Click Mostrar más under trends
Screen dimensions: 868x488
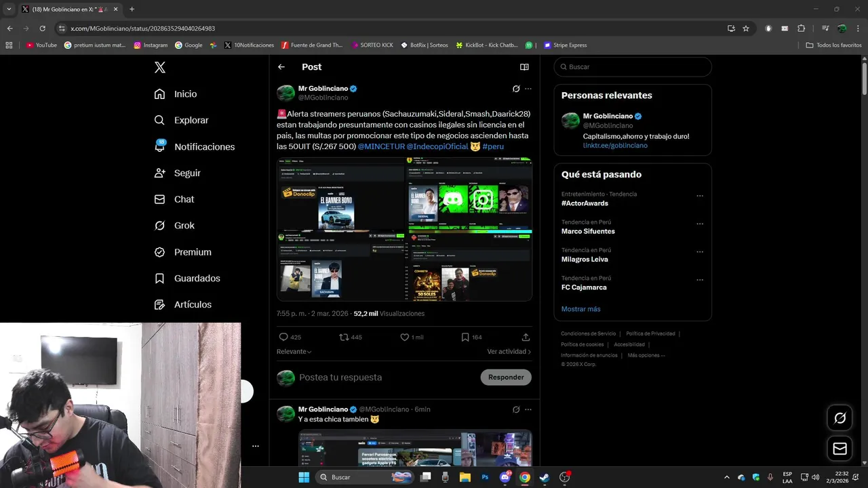[x=580, y=309]
